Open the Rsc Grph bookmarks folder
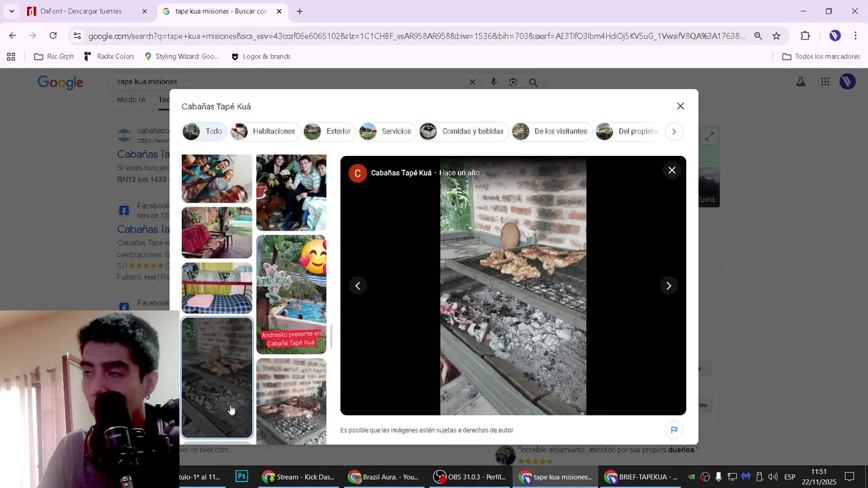 54,57
